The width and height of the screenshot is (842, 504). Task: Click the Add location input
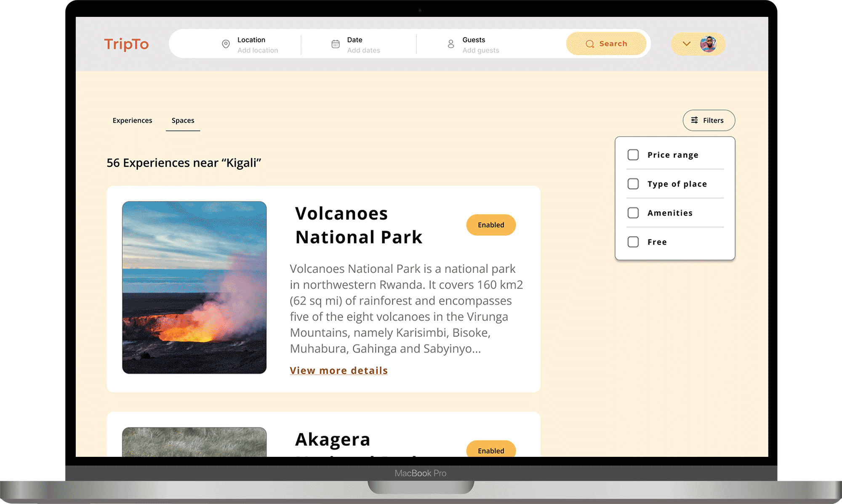[258, 51]
